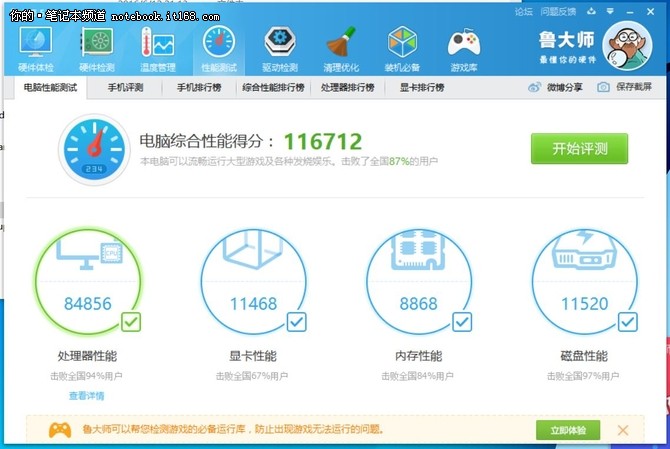Click the 查看详情 link under processor score
Screen dimensions: 670x449
click(86, 396)
